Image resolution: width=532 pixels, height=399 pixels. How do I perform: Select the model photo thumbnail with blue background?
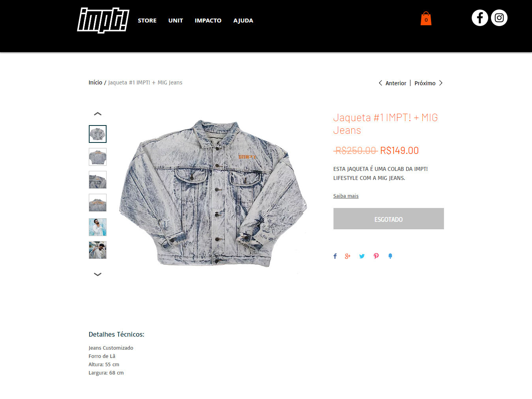click(x=97, y=227)
